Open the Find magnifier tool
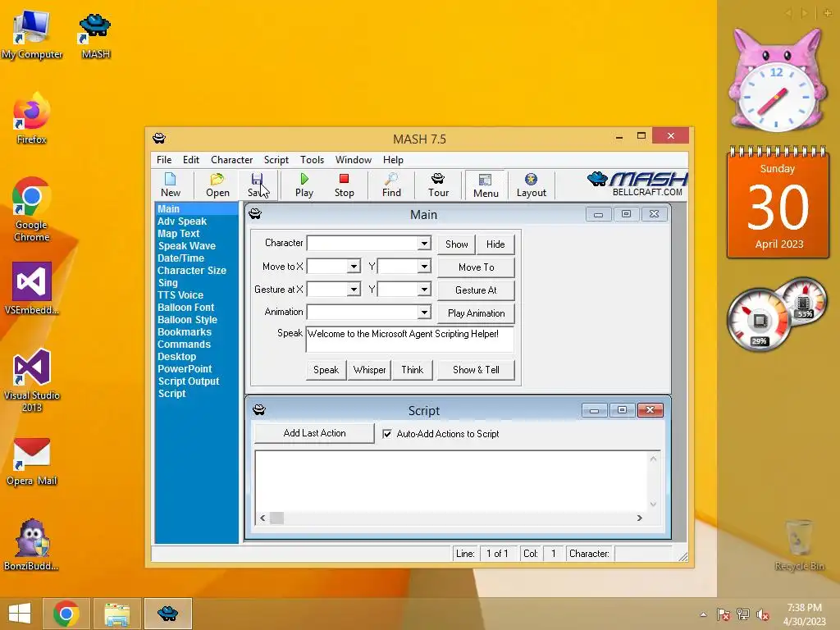The height and width of the screenshot is (630, 840). coord(391,185)
